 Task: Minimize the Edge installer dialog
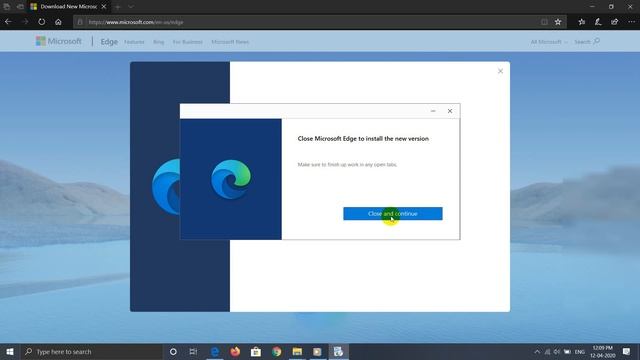pos(433,111)
